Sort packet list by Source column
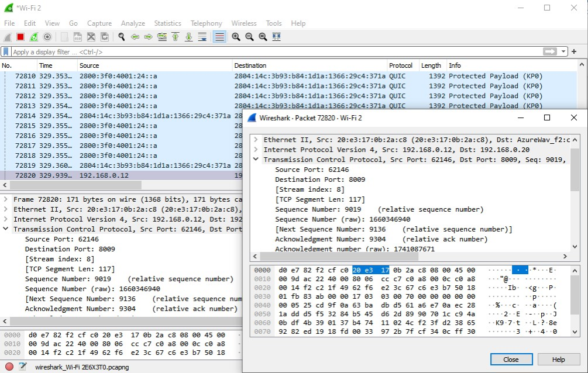 [x=155, y=65]
